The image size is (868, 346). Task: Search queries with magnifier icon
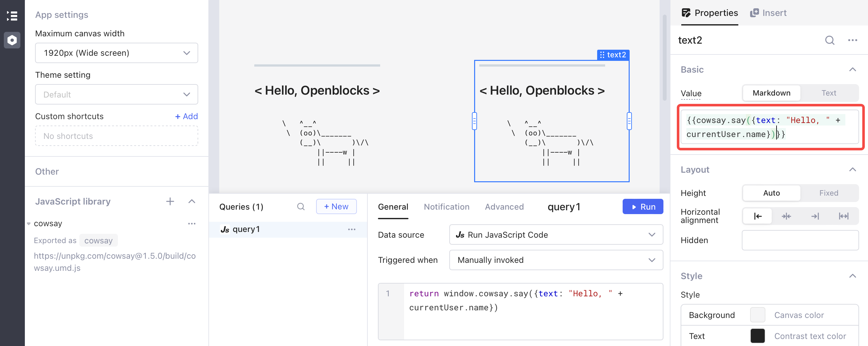(x=301, y=206)
